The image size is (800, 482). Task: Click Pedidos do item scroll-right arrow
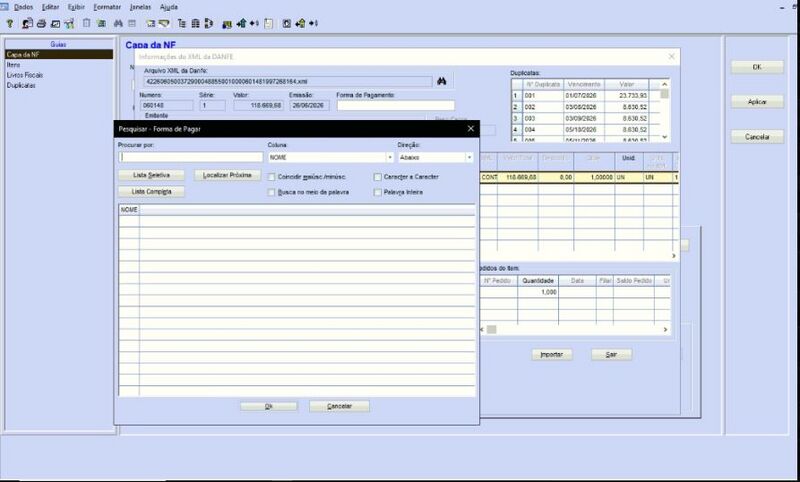(x=665, y=330)
